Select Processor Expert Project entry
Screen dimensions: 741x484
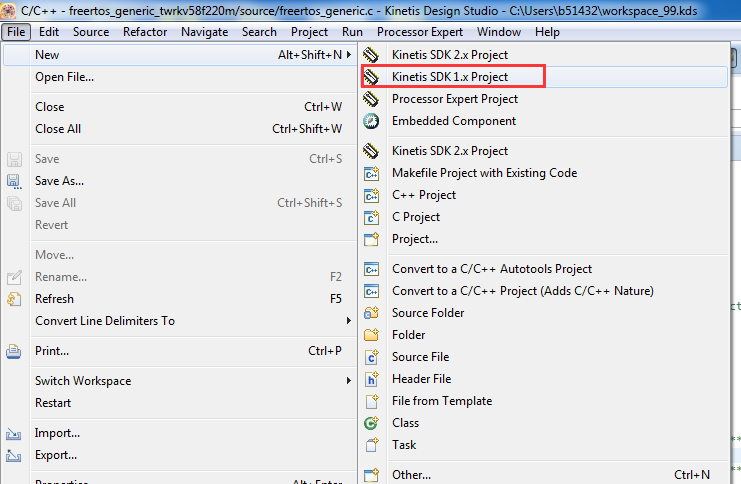(x=544, y=99)
